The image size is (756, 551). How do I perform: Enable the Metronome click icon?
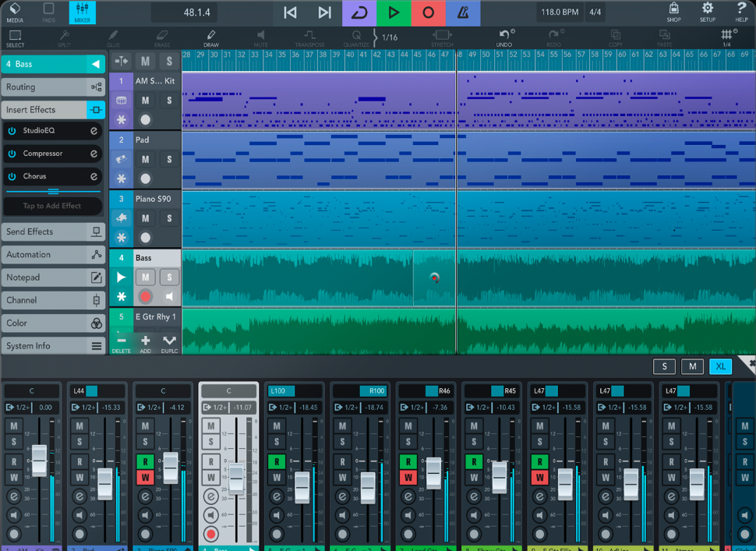click(463, 12)
